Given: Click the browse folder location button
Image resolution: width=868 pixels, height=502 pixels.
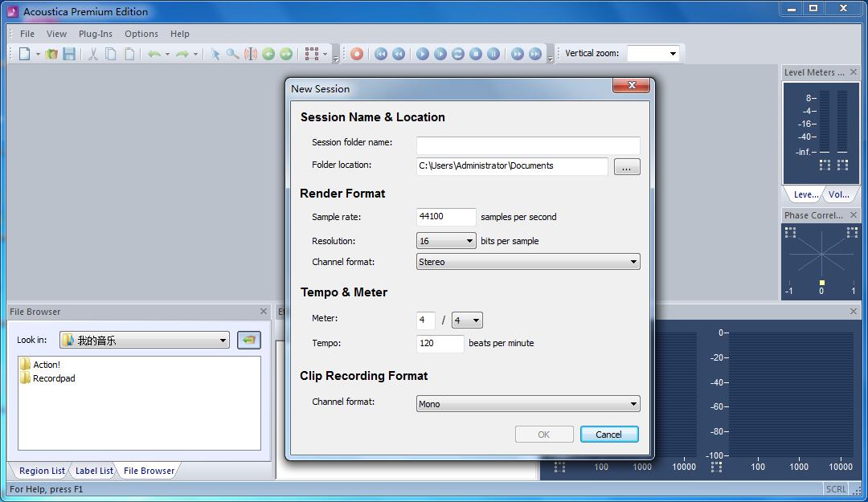Looking at the screenshot, I should (627, 166).
